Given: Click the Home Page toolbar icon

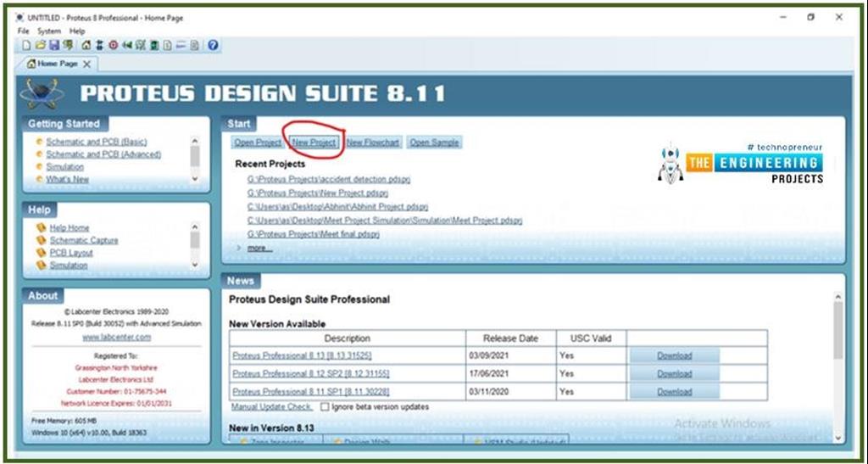Looking at the screenshot, I should point(86,45).
